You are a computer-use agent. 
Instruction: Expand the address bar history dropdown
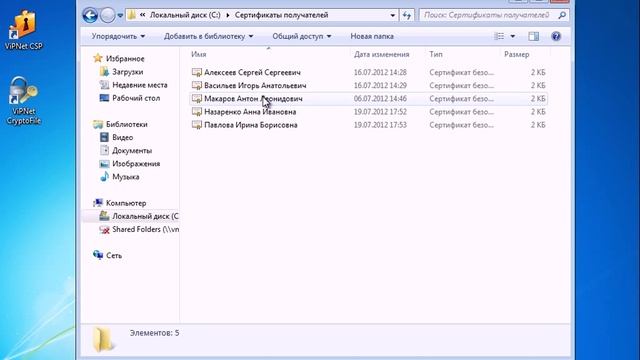click(392, 16)
